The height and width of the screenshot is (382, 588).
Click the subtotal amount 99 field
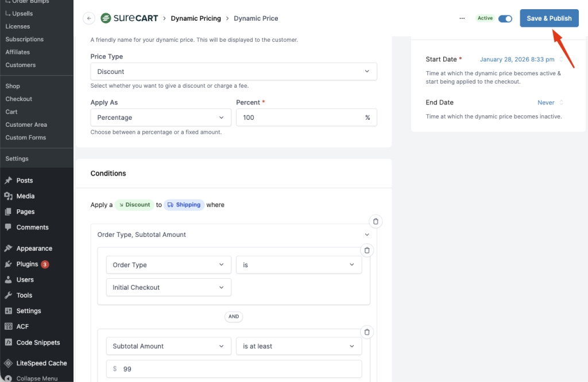234,369
